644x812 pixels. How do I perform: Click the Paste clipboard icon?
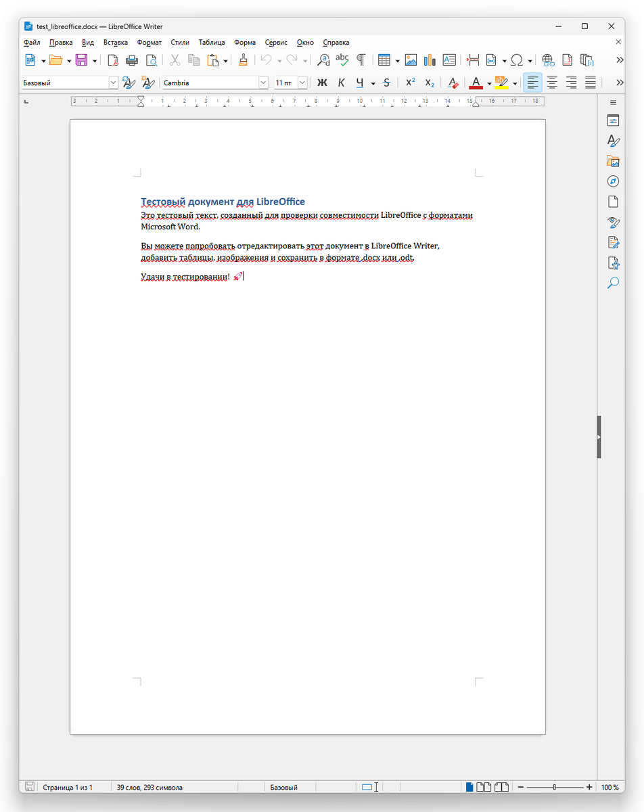tap(213, 60)
